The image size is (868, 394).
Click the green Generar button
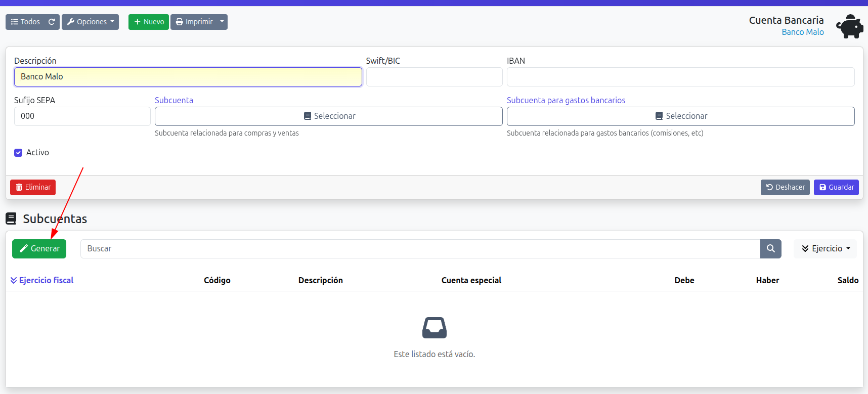[x=39, y=248]
